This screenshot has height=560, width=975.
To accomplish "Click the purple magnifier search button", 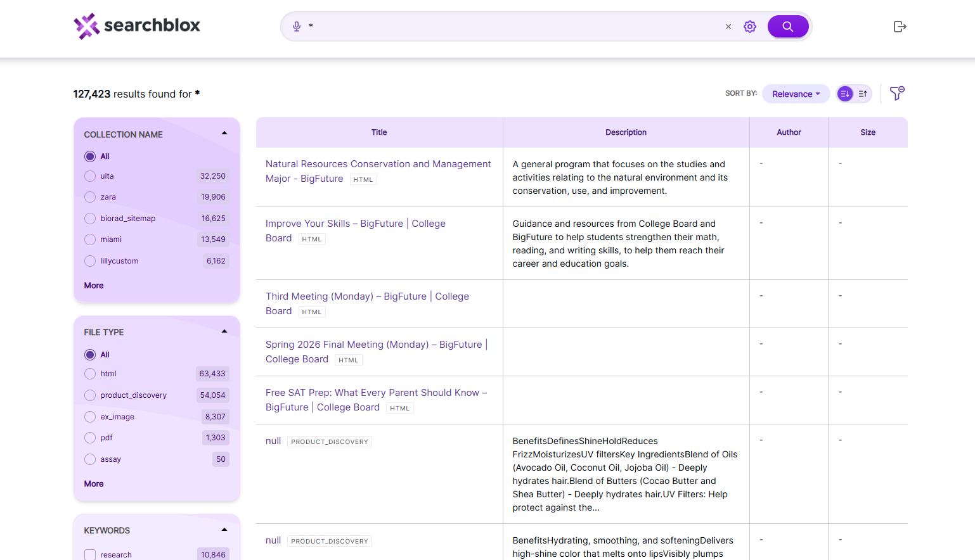I will pos(788,27).
